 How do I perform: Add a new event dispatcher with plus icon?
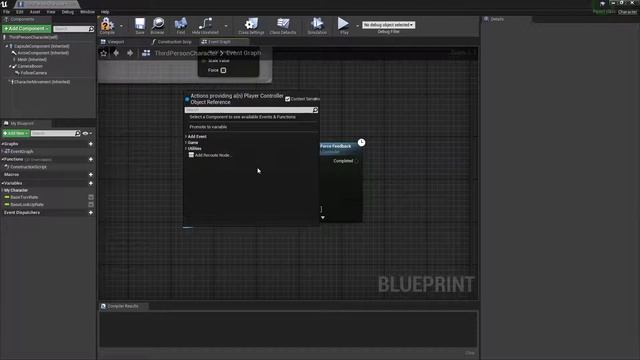coord(91,213)
